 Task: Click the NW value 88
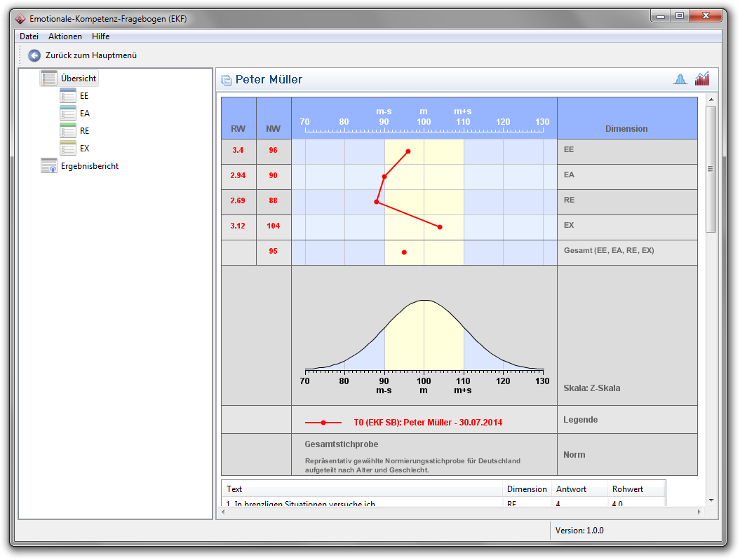pyautogui.click(x=274, y=201)
